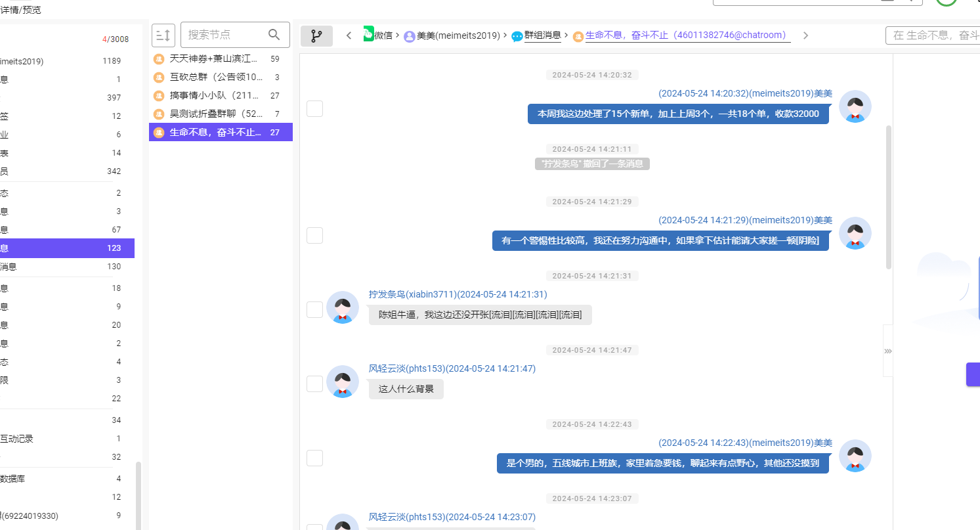
Task: Click the 在 生命不息 search field
Action: [933, 35]
